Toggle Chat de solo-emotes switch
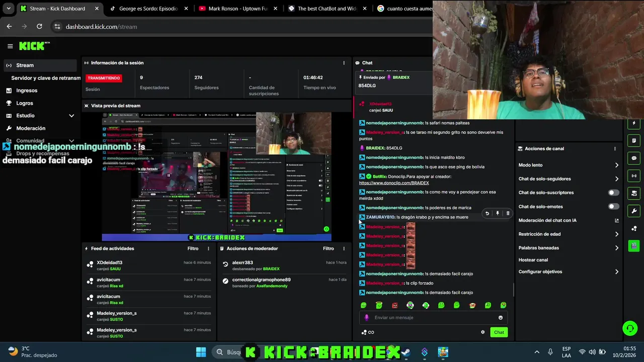The image size is (644, 362). pos(613,206)
